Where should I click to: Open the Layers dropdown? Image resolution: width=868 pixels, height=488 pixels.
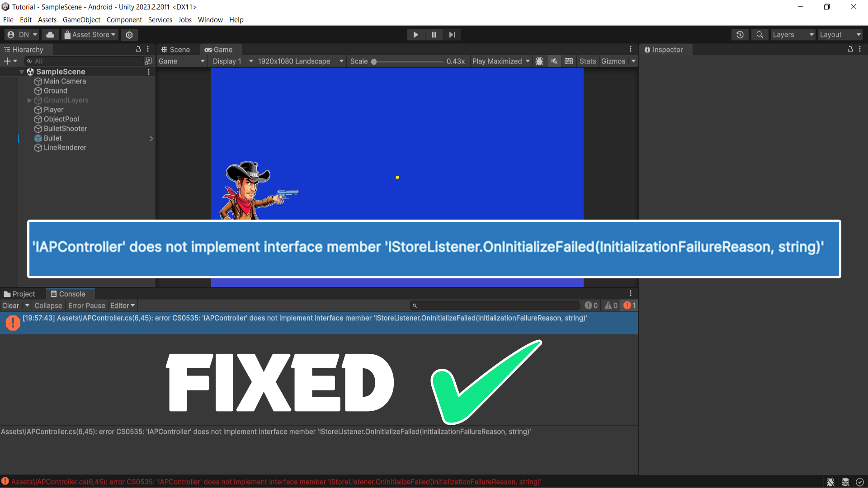tap(793, 35)
